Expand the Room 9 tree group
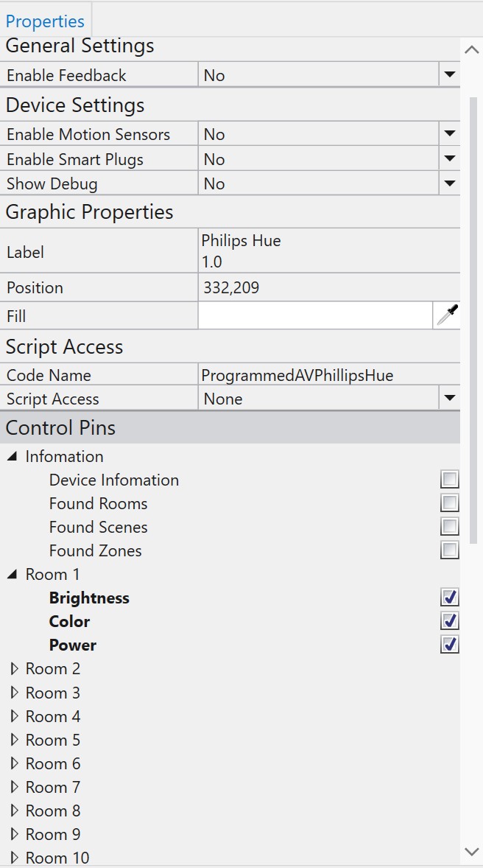Screen dimensions: 483x868 pyautogui.click(x=15, y=834)
